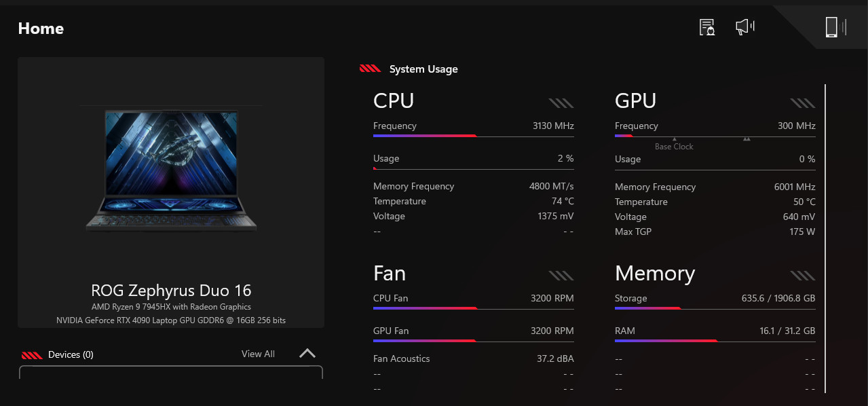The height and width of the screenshot is (406, 868).
Task: Click the Memory heading
Action: pos(655,273)
